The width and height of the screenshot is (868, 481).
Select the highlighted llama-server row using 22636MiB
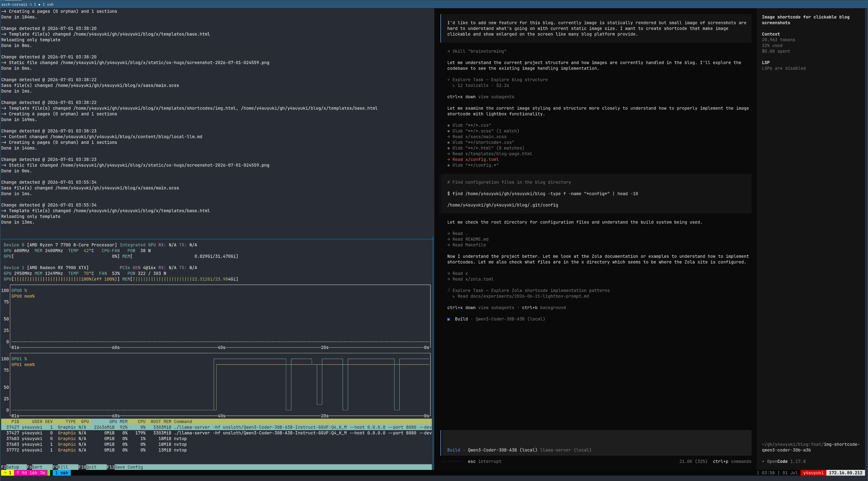216,427
